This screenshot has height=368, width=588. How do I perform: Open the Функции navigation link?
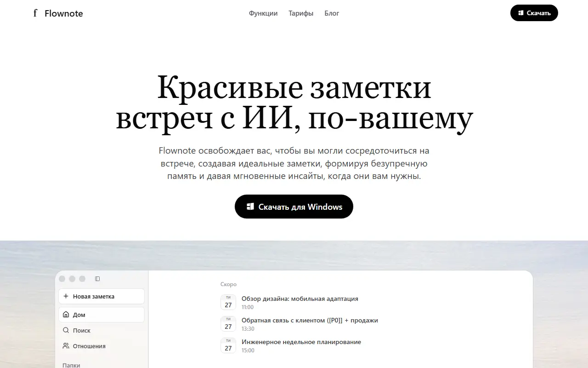(263, 13)
